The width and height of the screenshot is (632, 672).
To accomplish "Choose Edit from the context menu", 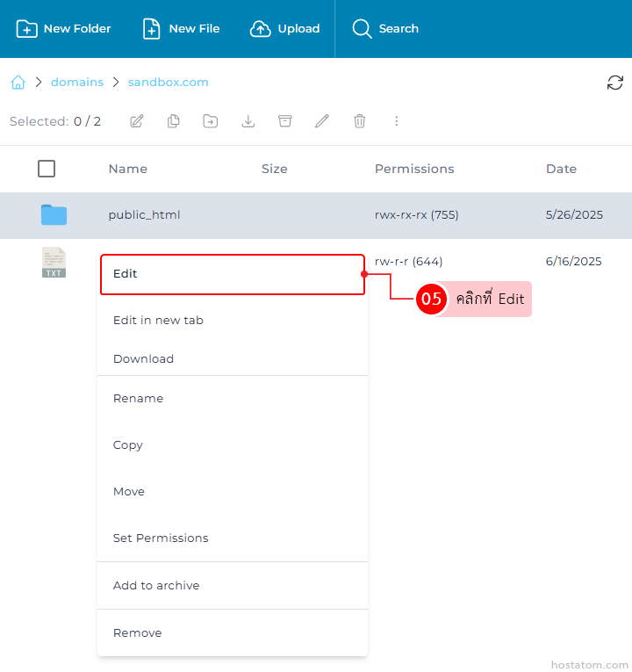I will 232,274.
